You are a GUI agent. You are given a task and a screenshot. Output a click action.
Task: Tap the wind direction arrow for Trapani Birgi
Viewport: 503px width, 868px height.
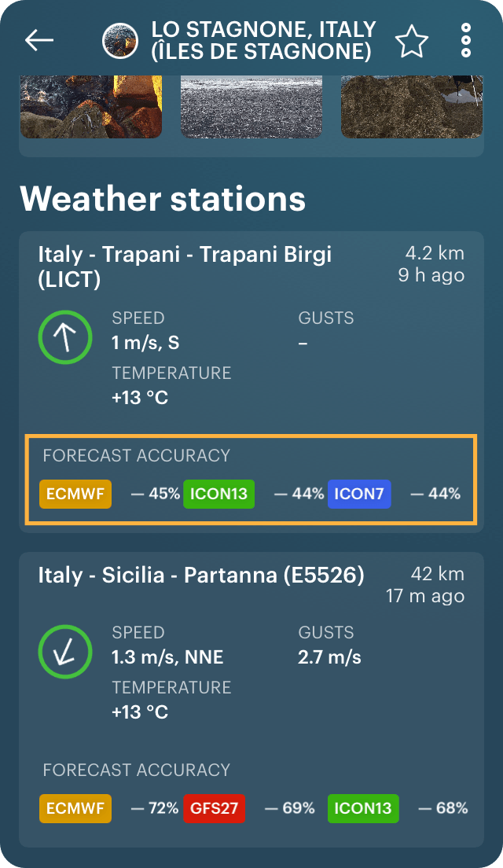pos(65,337)
